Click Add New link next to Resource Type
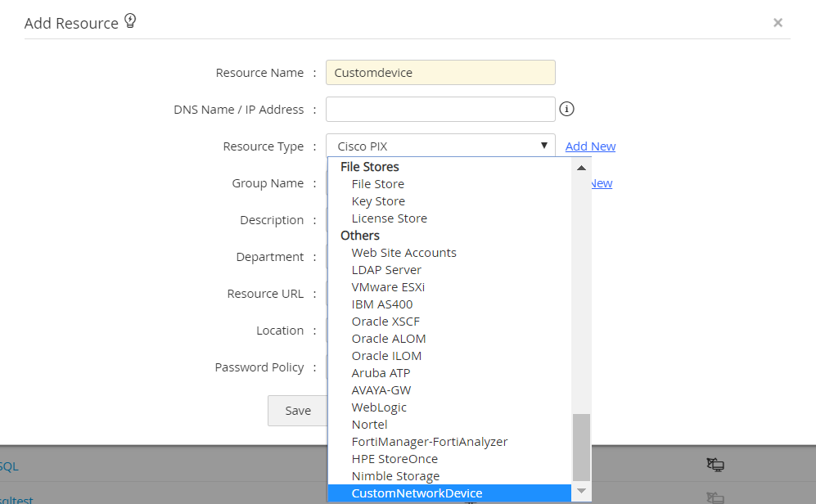Screen dimensions: 816x504 [590, 146]
